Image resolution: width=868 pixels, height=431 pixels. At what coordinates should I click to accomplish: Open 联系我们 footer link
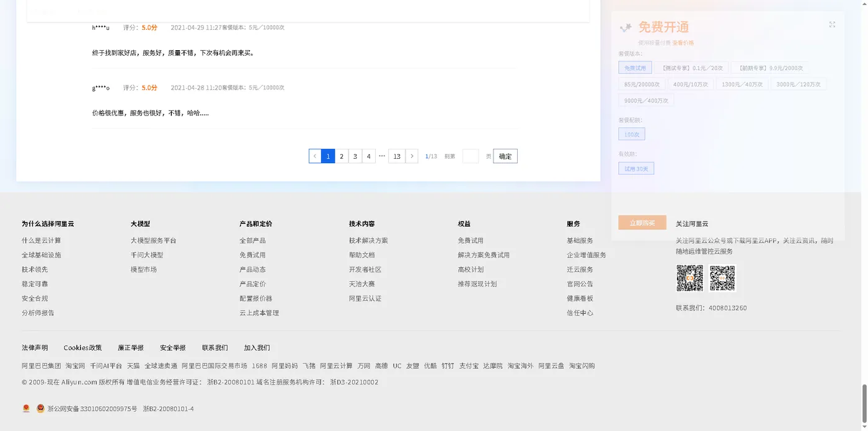[x=215, y=348]
